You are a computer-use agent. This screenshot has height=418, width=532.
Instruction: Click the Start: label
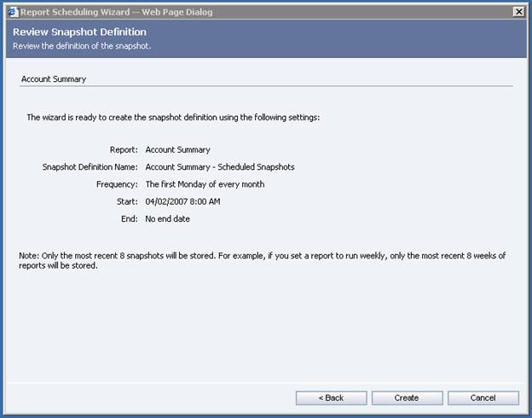point(126,201)
